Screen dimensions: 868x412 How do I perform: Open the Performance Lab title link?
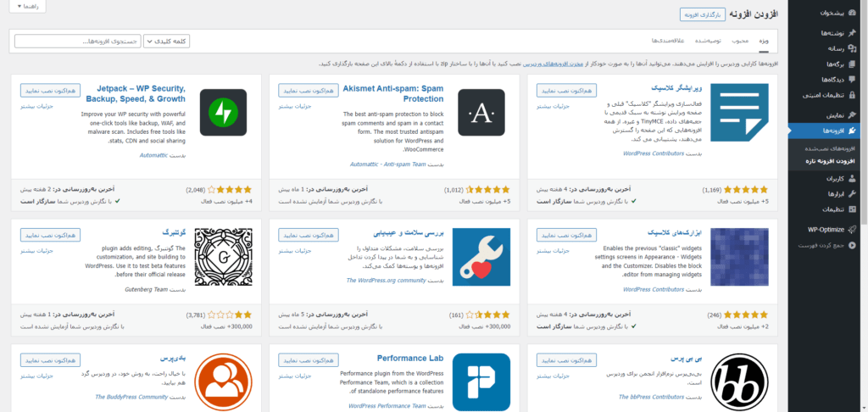[x=410, y=359]
